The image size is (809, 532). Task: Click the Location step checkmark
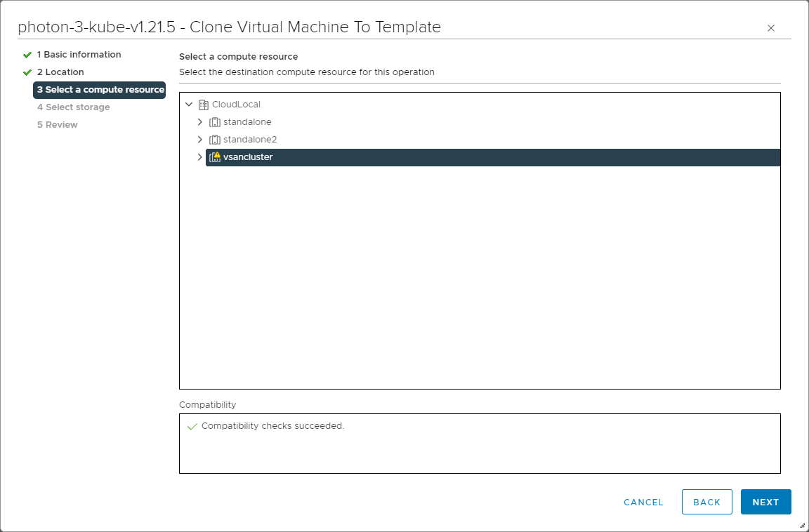pyautogui.click(x=27, y=72)
